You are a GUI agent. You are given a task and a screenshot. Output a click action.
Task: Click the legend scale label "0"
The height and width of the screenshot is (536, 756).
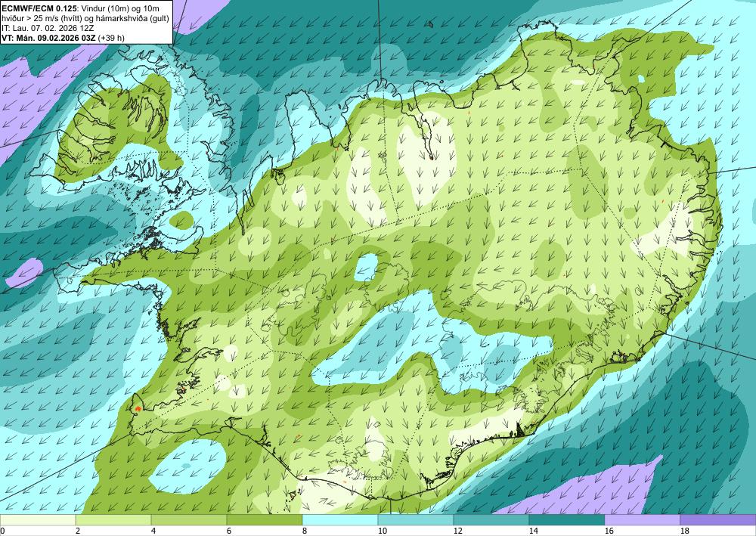point(2,531)
